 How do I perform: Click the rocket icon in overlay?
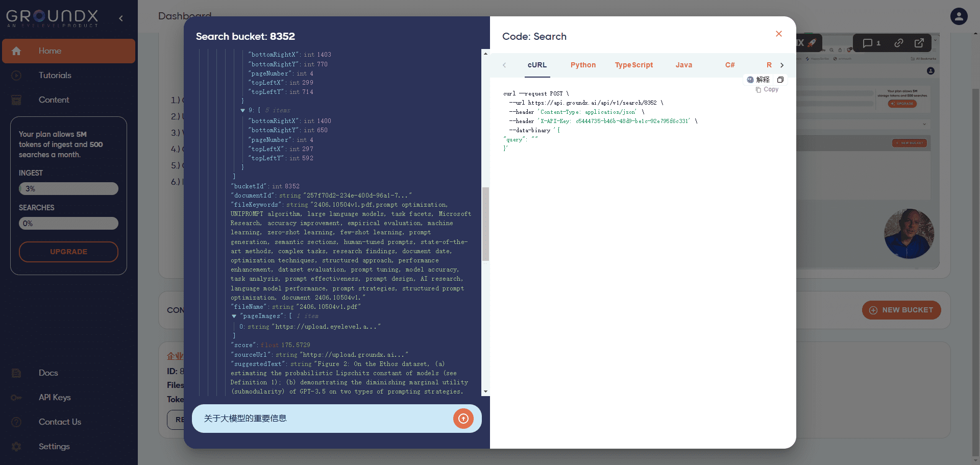(x=812, y=43)
